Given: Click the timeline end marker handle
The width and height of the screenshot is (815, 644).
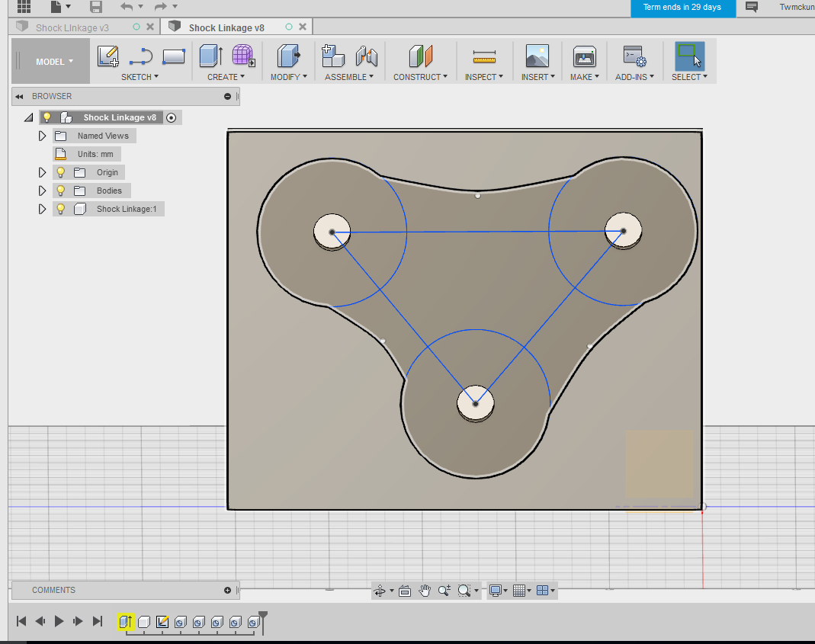Looking at the screenshot, I should [263, 615].
